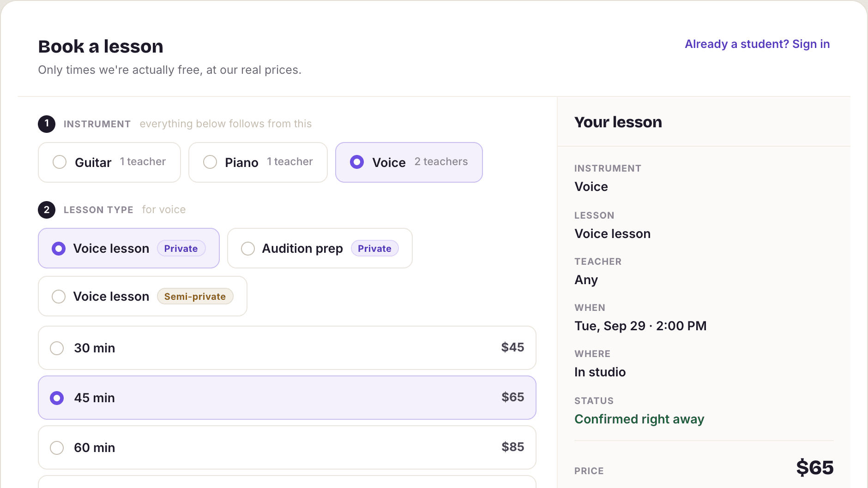Click the 'Confirmed right away' status text
The width and height of the screenshot is (868, 488).
coord(639,419)
